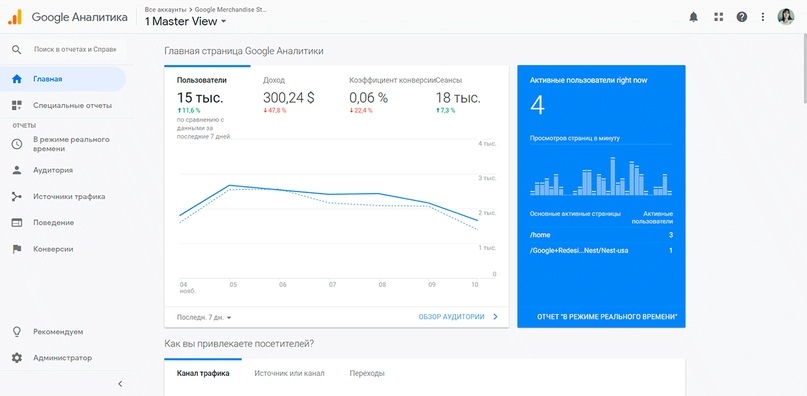This screenshot has height=396, width=807.
Task: Open ОТЧЕТ "В РЕЖИМЕ РЕАЛЬНОГО ВРЕМЕНИ" link
Action: [x=607, y=317]
